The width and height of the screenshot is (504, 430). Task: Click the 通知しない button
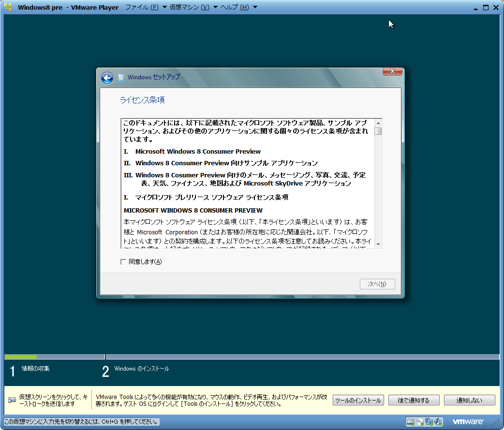point(469,400)
